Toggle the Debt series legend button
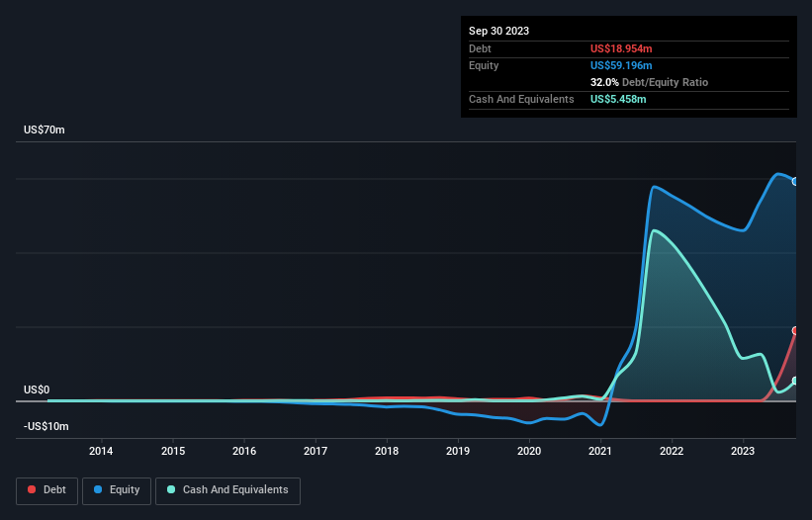The image size is (812, 520). (x=46, y=490)
